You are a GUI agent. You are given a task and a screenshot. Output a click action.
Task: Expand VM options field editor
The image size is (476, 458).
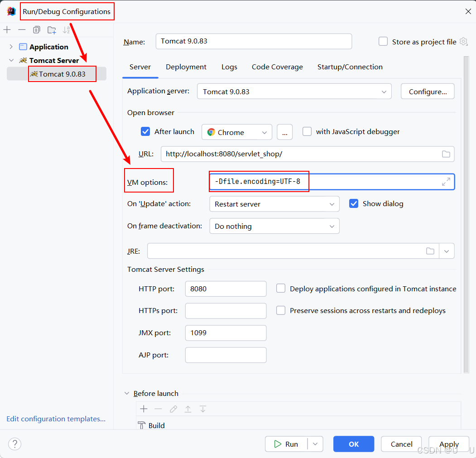pyautogui.click(x=446, y=182)
